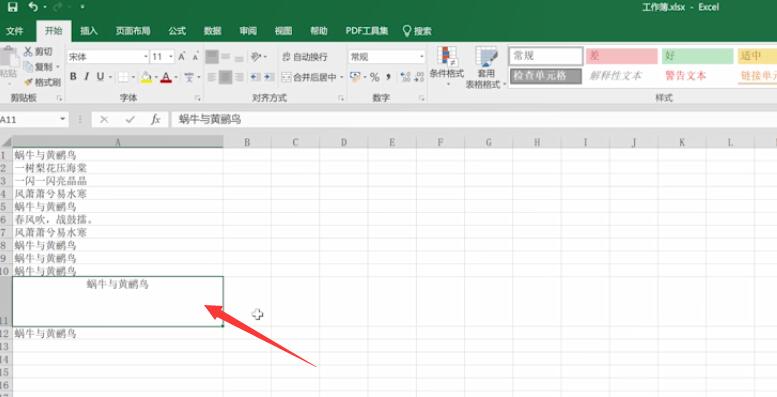777x397 pixels.
Task: Apply percent style %
Action: tap(375, 77)
